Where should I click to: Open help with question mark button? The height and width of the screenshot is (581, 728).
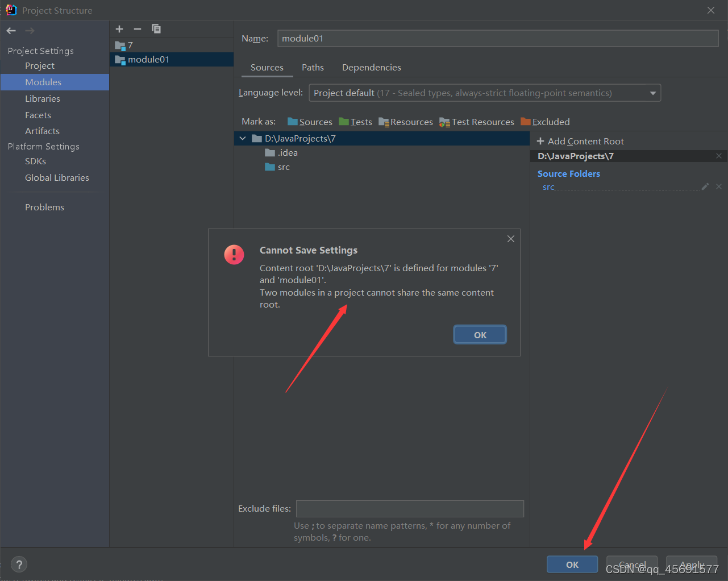point(19,565)
